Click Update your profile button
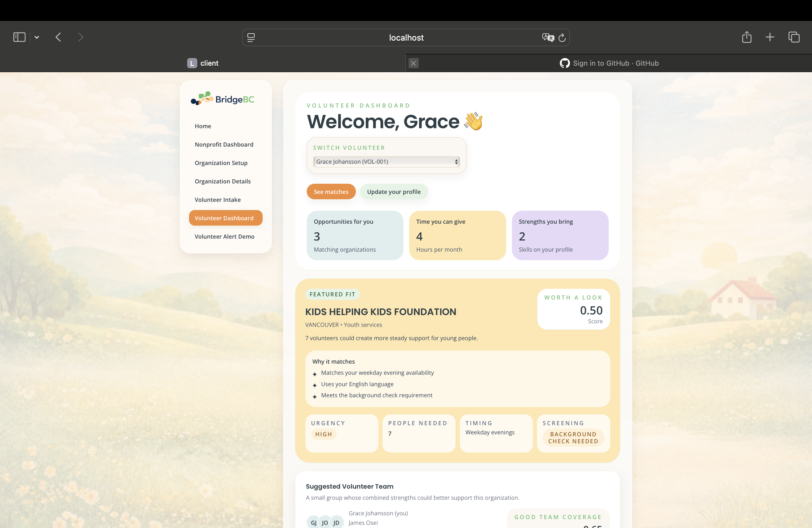Screen dimensions: 812x528 (x=394, y=192)
